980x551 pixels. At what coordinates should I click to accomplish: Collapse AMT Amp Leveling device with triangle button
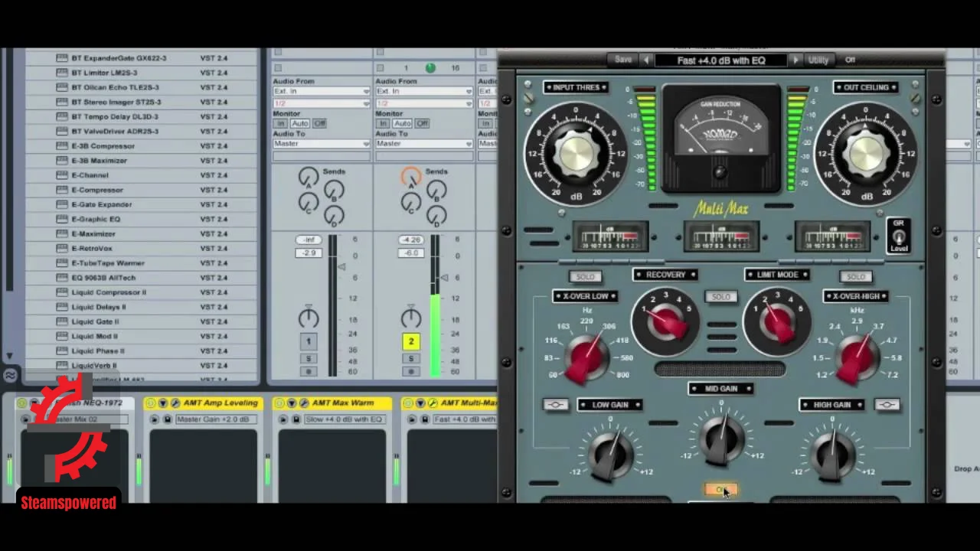(x=163, y=403)
